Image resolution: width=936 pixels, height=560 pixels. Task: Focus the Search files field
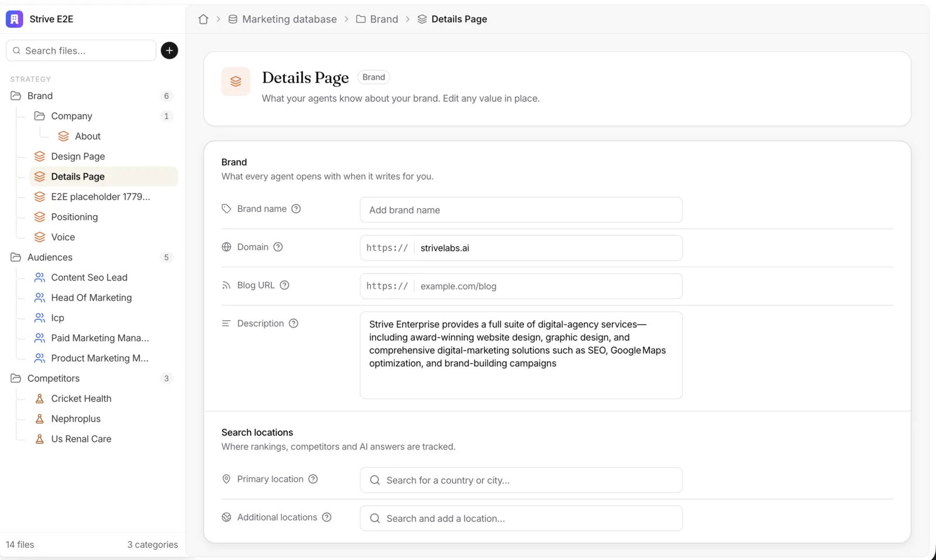(81, 50)
